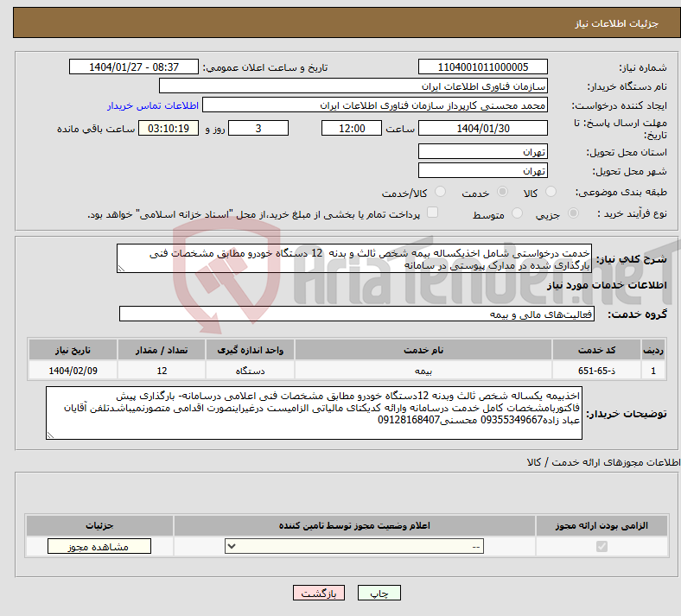
Task: Select the کالا radio button
Action: [x=551, y=192]
